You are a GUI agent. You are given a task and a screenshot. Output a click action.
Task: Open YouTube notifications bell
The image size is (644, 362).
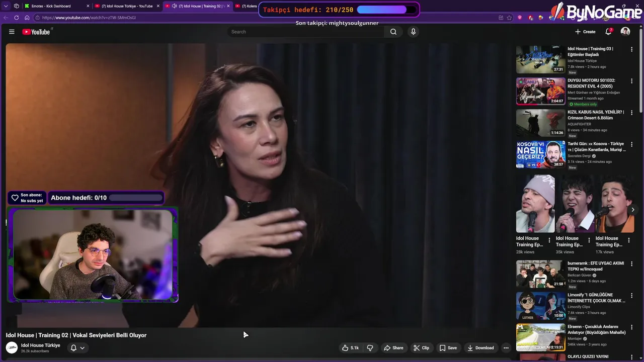[x=608, y=32]
